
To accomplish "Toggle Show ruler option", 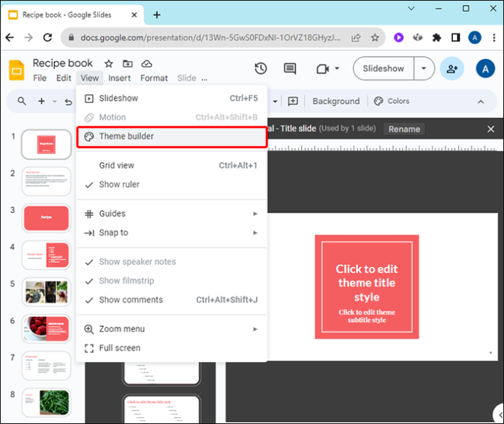I will [x=172, y=185].
